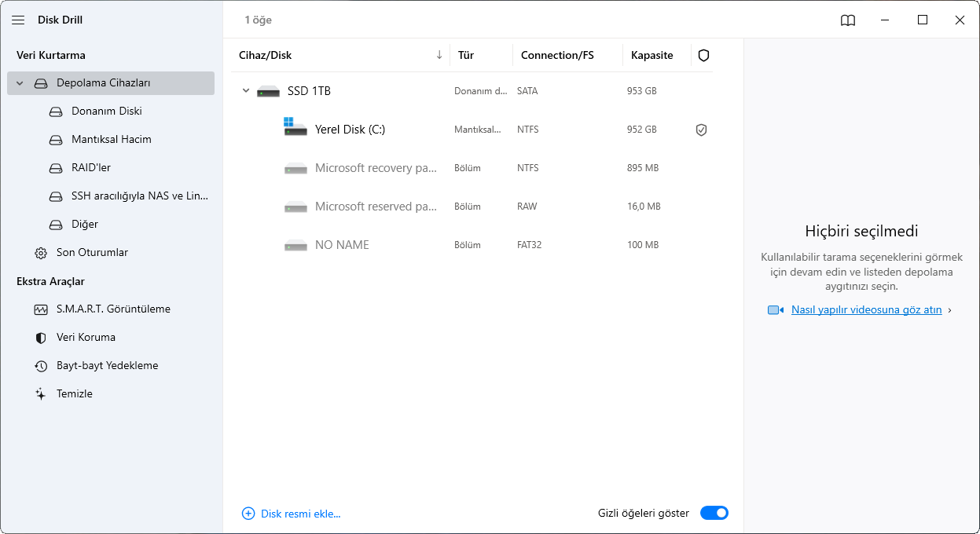This screenshot has width=980, height=534.
Task: Click the Disk Drill title
Action: (x=60, y=20)
